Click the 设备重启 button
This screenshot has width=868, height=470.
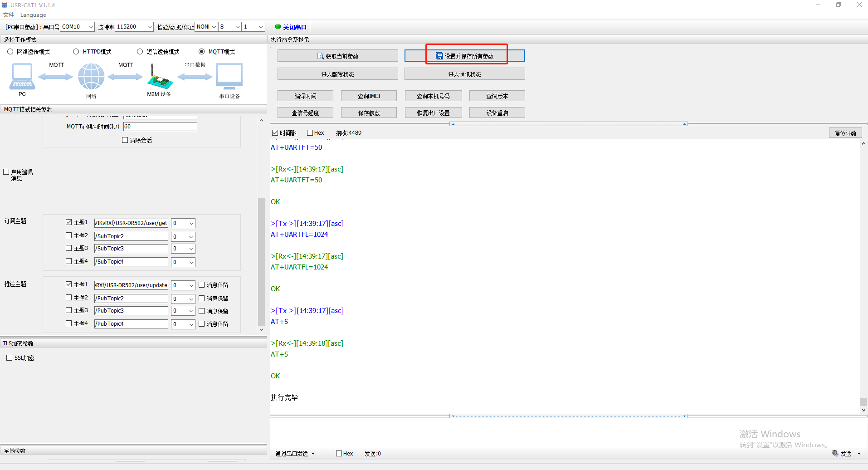(497, 113)
